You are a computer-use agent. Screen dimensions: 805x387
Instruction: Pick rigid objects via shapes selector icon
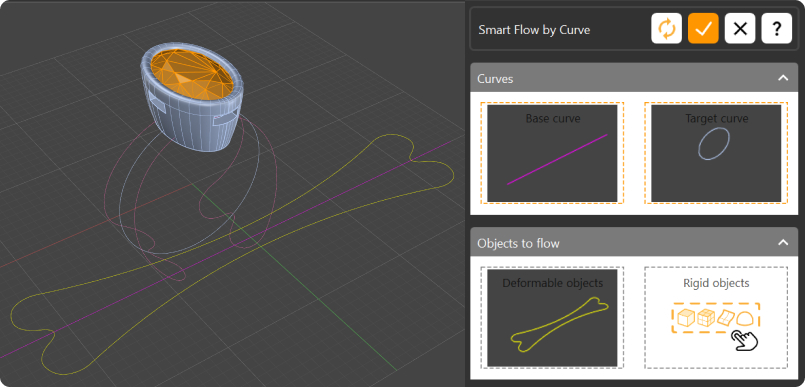(715, 318)
